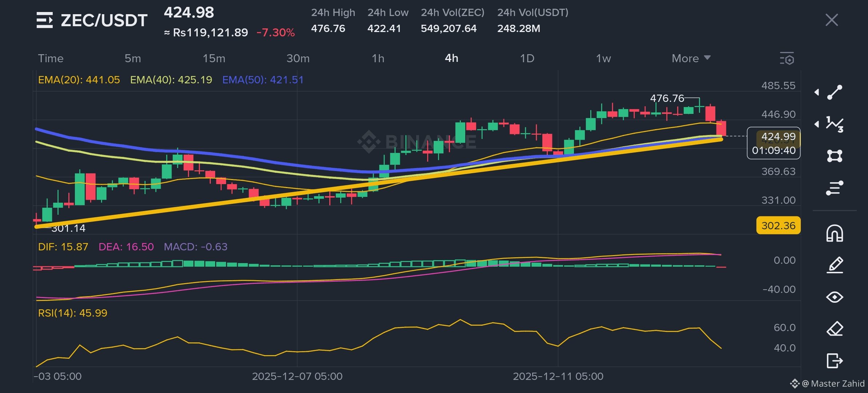Click the pencil edit drawing icon
The height and width of the screenshot is (393, 868).
click(x=835, y=265)
